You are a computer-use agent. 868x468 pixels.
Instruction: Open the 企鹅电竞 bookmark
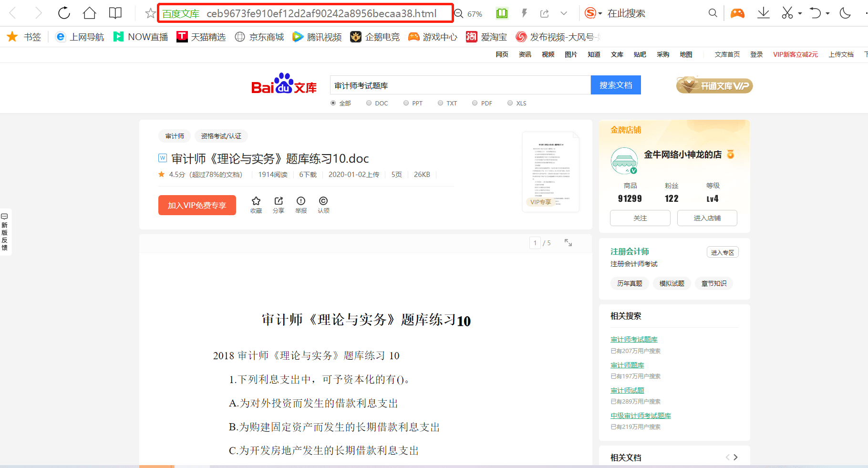pos(375,37)
